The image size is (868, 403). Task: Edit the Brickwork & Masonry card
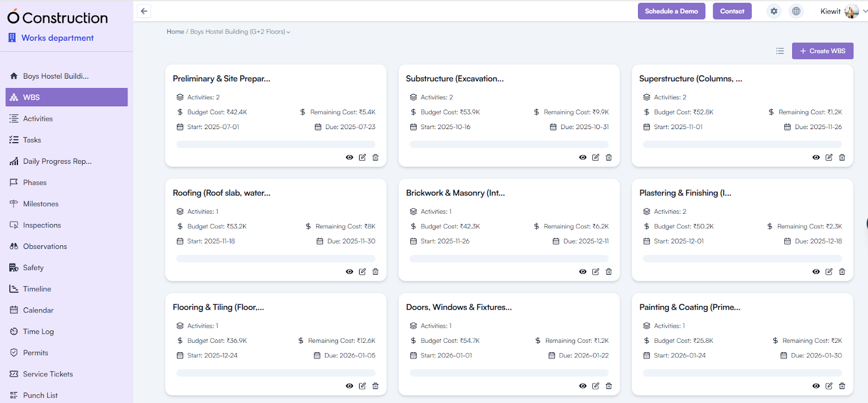pyautogui.click(x=596, y=272)
